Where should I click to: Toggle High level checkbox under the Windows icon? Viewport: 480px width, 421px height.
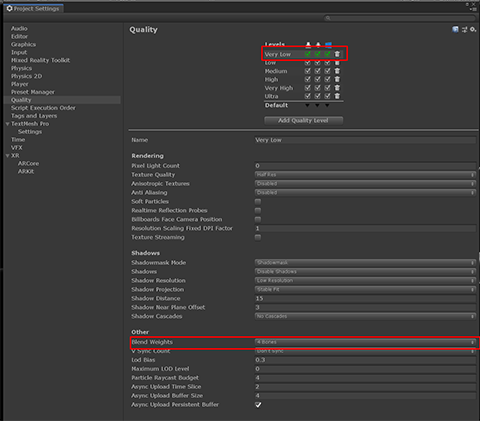pyautogui.click(x=328, y=79)
